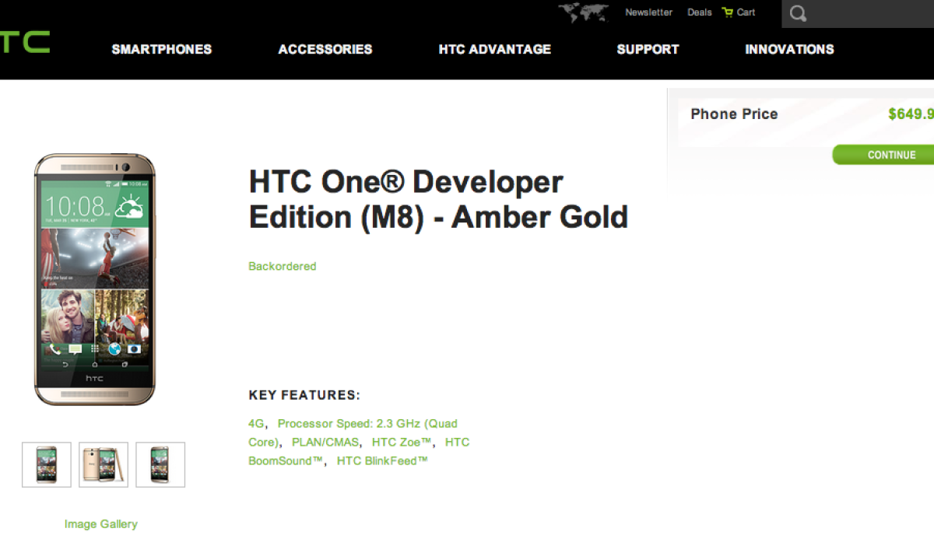Viewport: 934px width, 560px height.
Task: Click the Phone Price label
Action: (734, 114)
